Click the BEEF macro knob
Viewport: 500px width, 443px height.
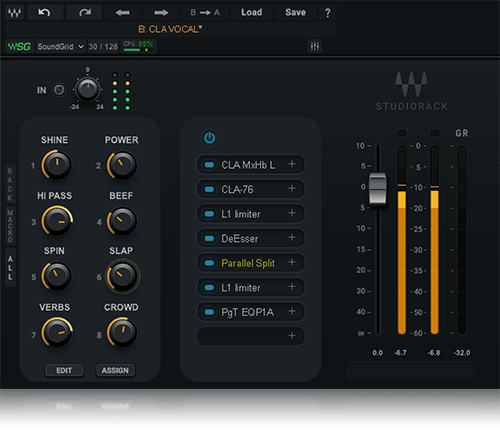pyautogui.click(x=122, y=221)
